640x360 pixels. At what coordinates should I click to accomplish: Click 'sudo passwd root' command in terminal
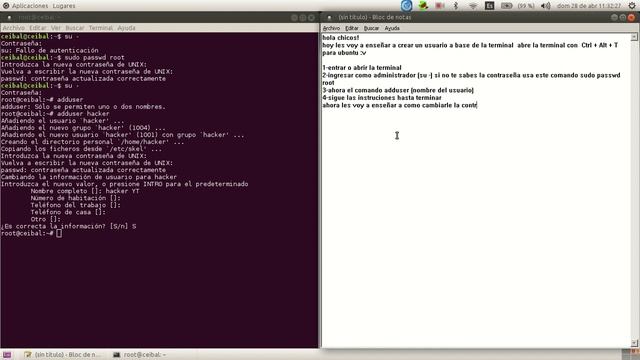point(94,58)
